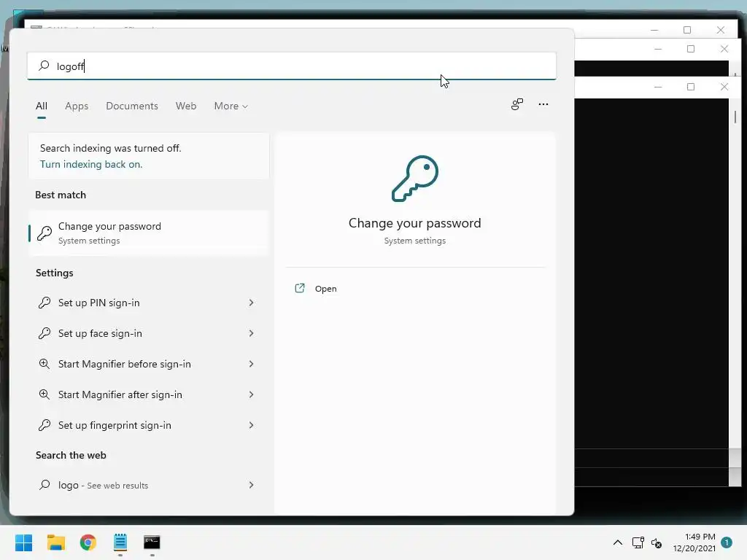Minimize the second background window

pos(658,49)
